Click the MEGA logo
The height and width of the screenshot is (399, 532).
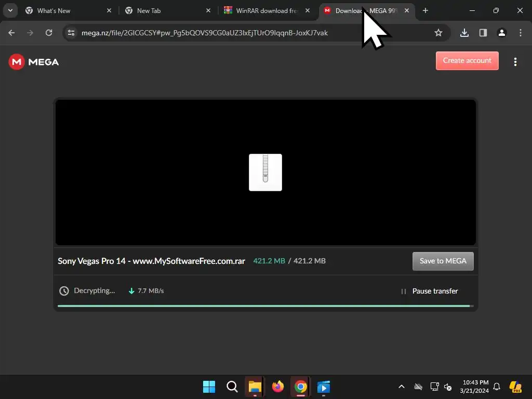click(x=34, y=62)
